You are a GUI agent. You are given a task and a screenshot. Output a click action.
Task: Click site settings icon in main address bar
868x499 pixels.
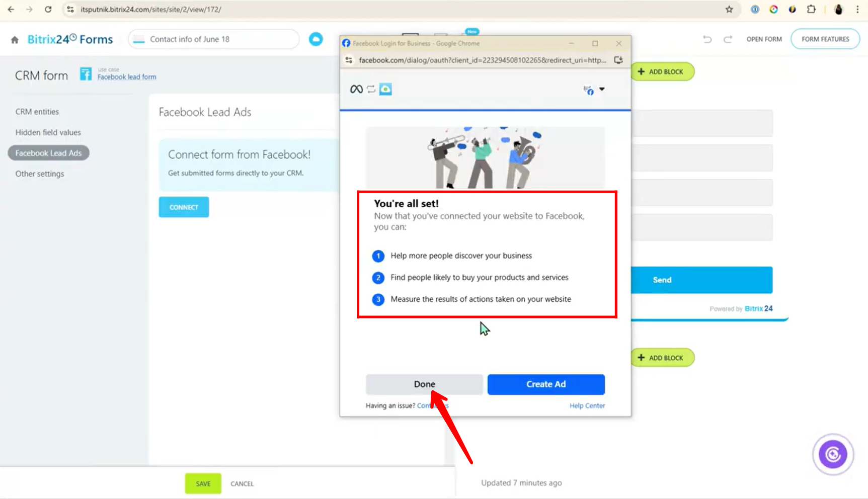(70, 10)
